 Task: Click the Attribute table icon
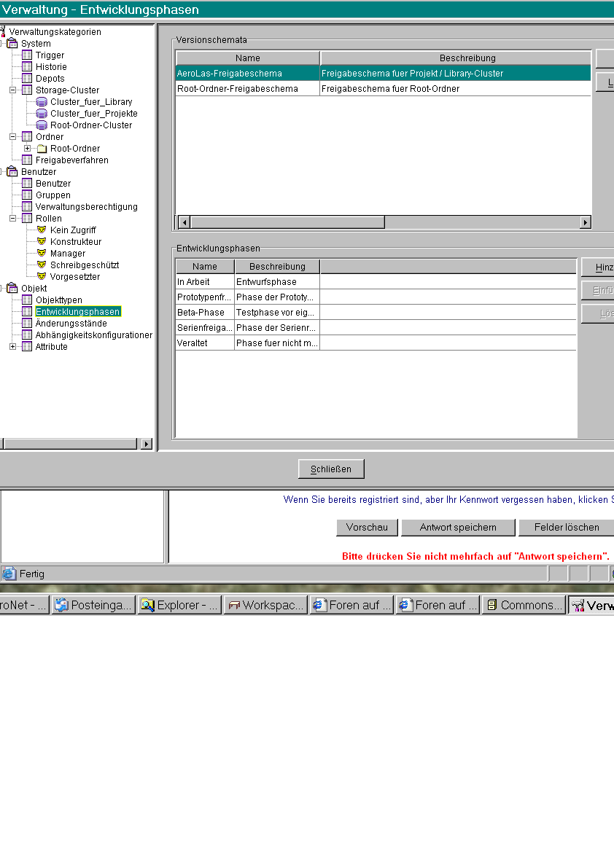(26, 346)
